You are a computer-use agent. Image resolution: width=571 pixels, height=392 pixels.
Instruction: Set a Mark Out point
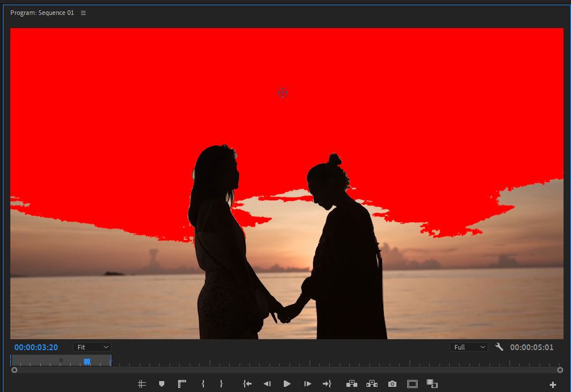[x=221, y=383]
